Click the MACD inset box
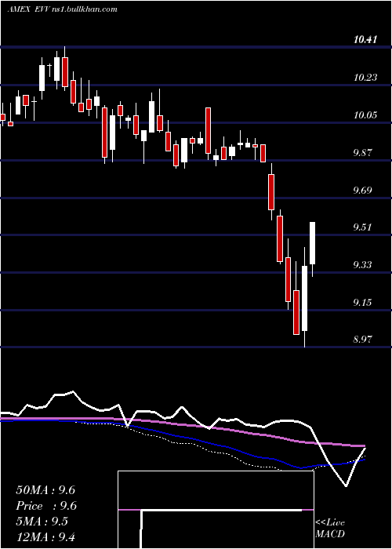 216,510
